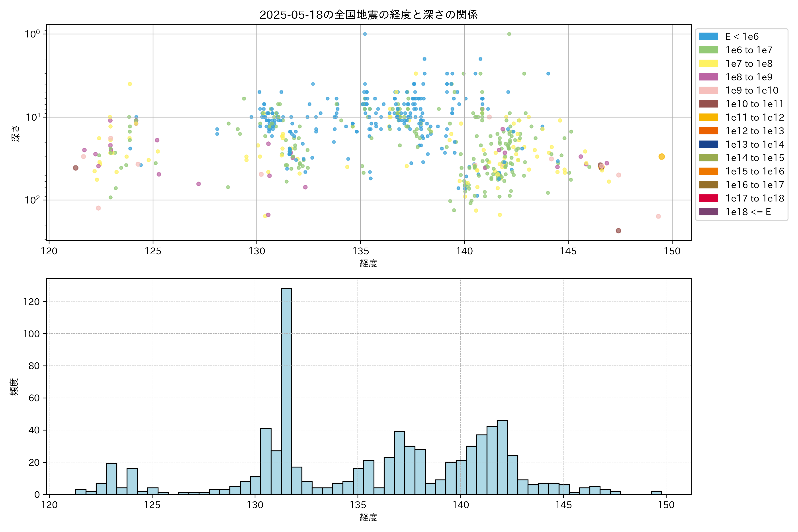Click the chart title text at top
The height and width of the screenshot is (532, 798).
368,15
